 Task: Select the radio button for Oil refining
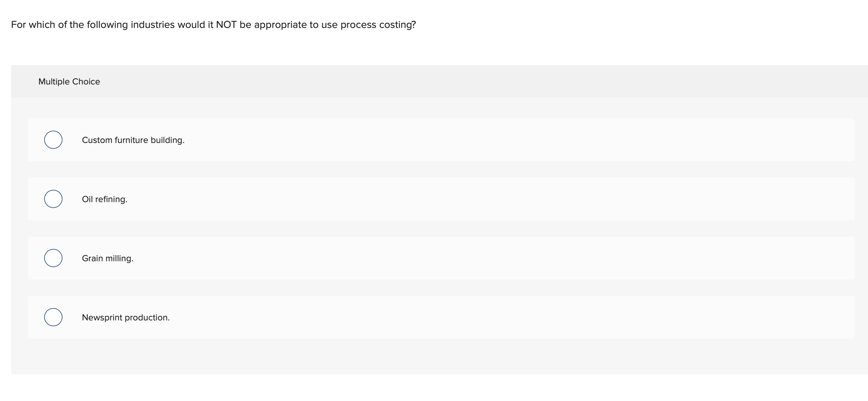pos(53,199)
